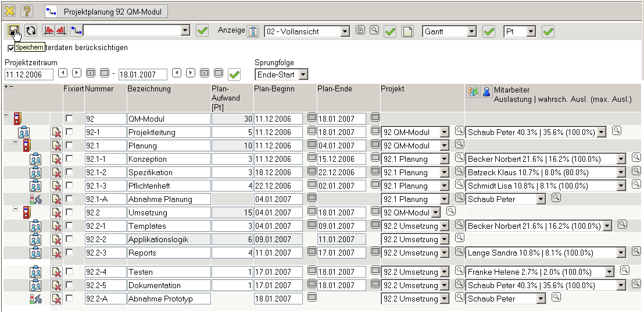Open calendar picker for QM-Modul Plan-Beginn
Screen dimensions: 644x312
click(x=312, y=119)
